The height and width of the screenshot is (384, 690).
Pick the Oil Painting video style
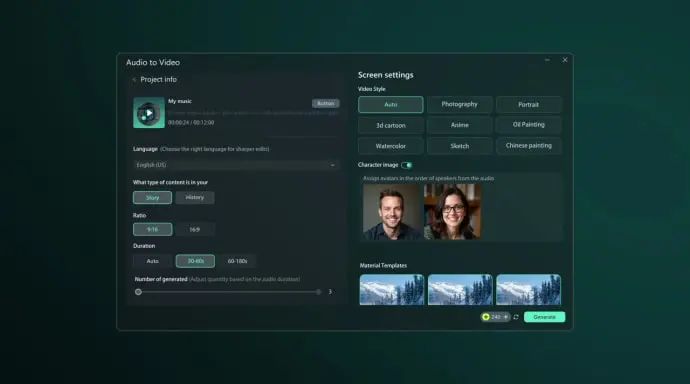[529, 125]
